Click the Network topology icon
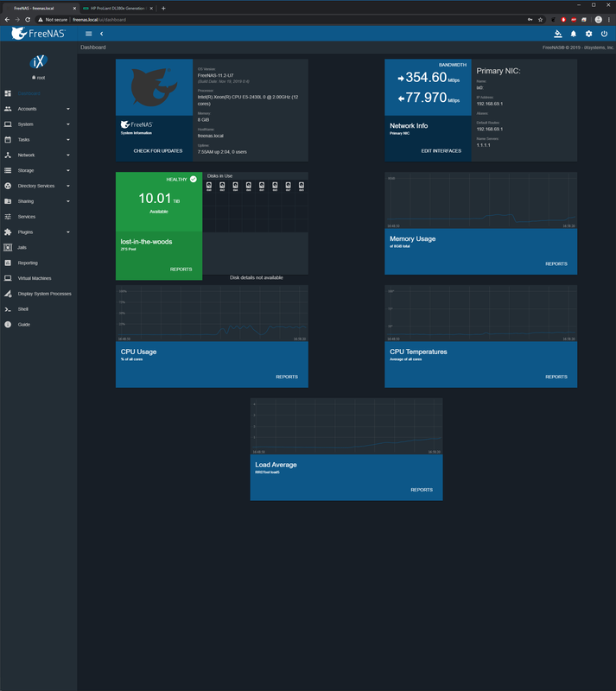Viewport: 616px width, 691px height. pyautogui.click(x=8, y=155)
